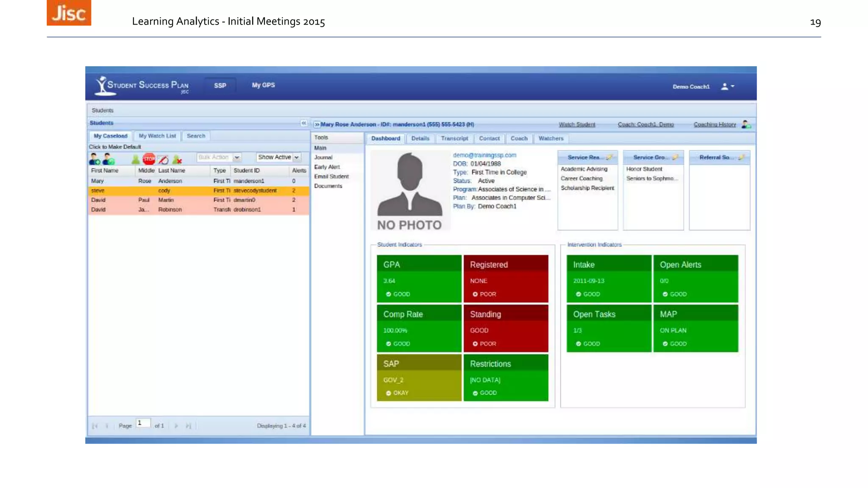Viewport: 868px width, 488px height.
Task: Click the Student Success Plan logo
Action: click(142, 86)
